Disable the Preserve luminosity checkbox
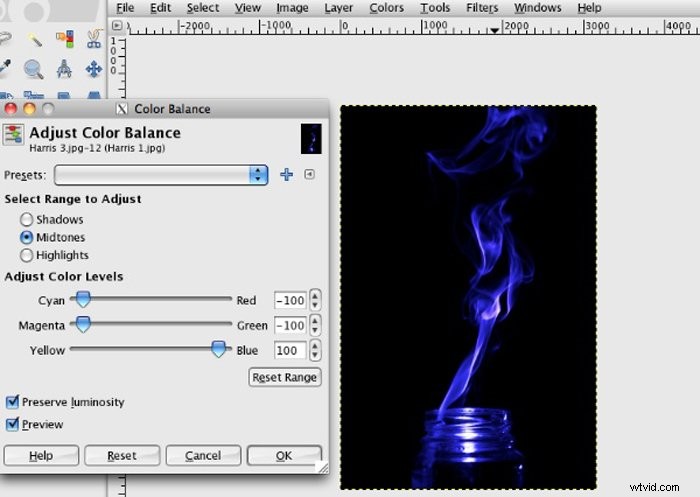700x497 pixels. (x=12, y=402)
